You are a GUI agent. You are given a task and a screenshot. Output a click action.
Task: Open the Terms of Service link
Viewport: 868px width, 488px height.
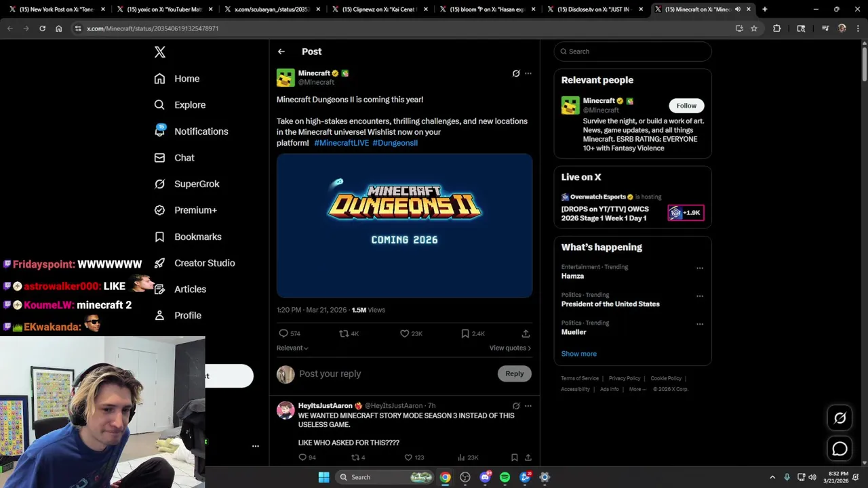click(580, 378)
